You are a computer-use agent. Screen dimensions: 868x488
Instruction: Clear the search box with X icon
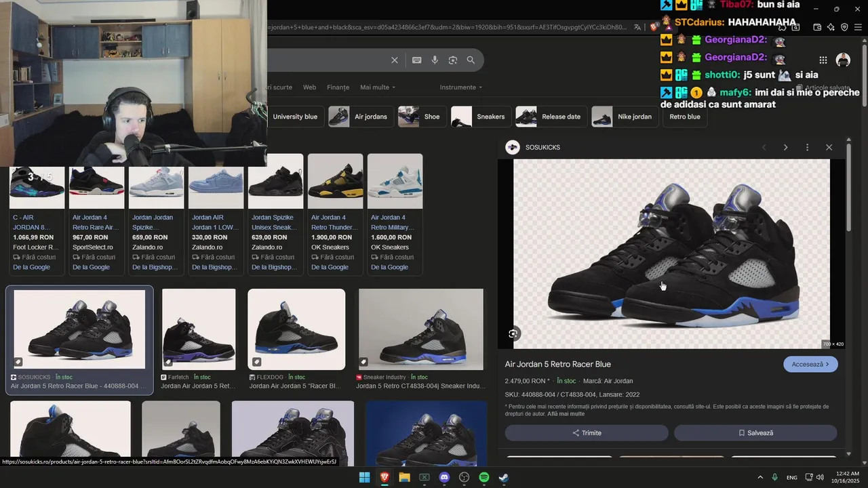[395, 60]
